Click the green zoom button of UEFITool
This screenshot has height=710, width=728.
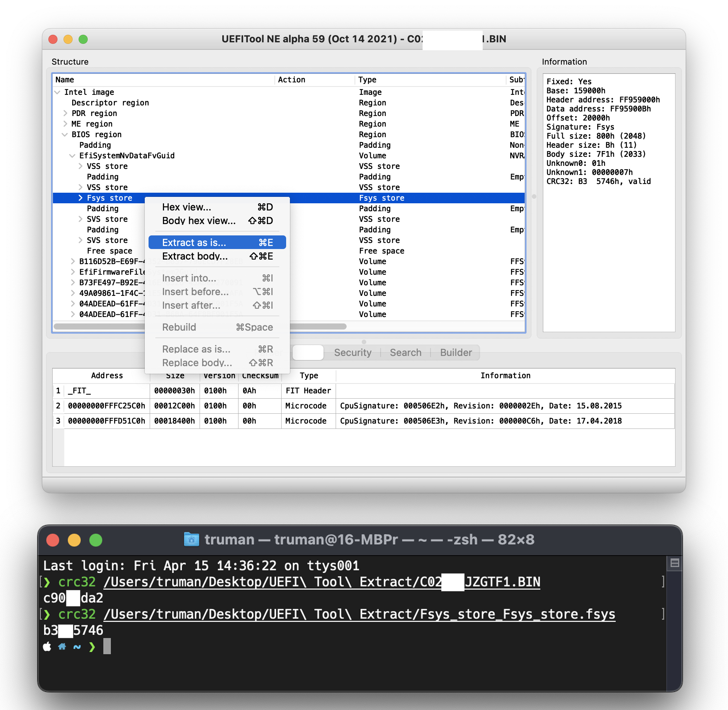(83, 39)
